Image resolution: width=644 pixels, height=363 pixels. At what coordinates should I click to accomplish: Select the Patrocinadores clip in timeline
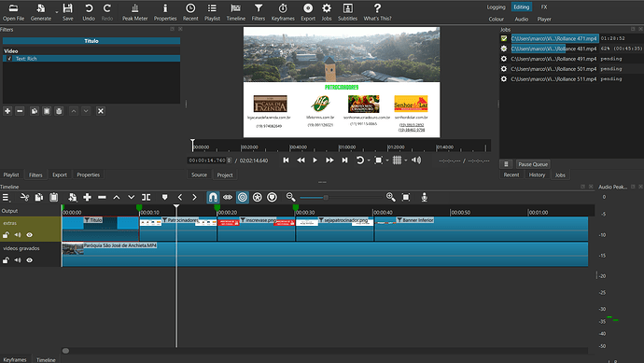178,229
